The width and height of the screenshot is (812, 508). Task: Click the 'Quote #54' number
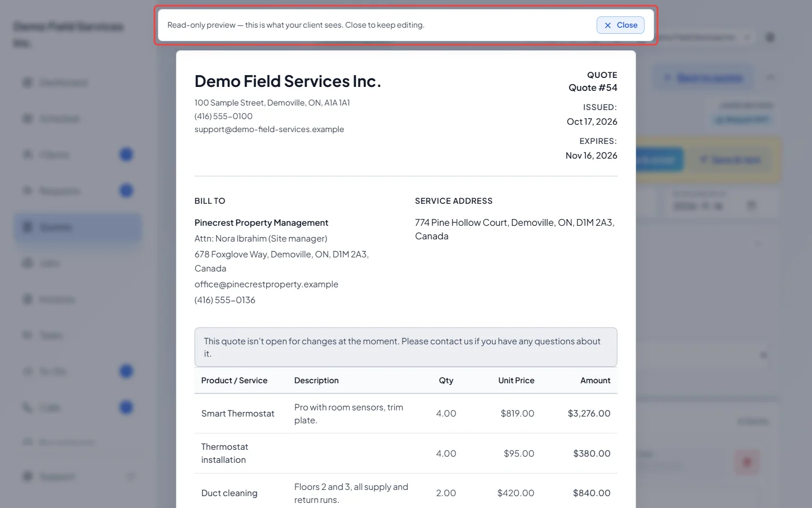pos(593,87)
